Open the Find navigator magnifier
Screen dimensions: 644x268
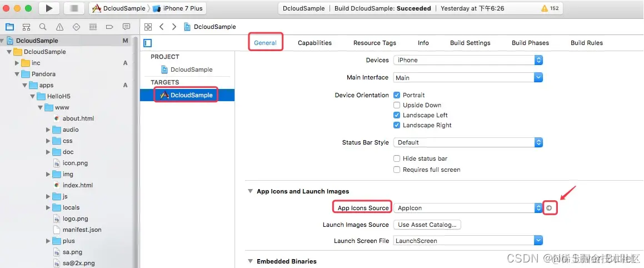[43, 27]
